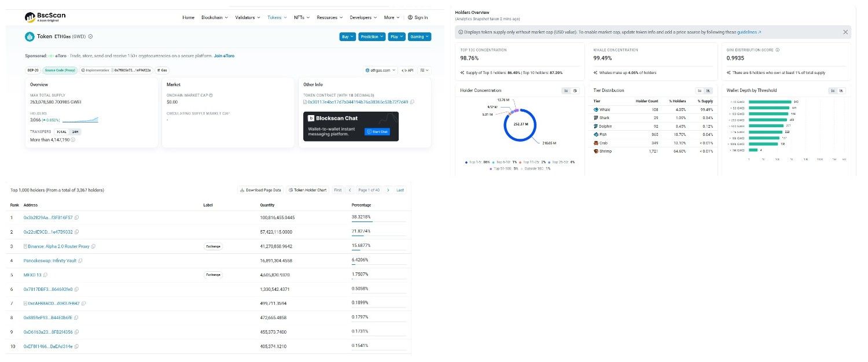
Task: Show Wallet Depth by Threshold as bar chart
Action: 841,91
